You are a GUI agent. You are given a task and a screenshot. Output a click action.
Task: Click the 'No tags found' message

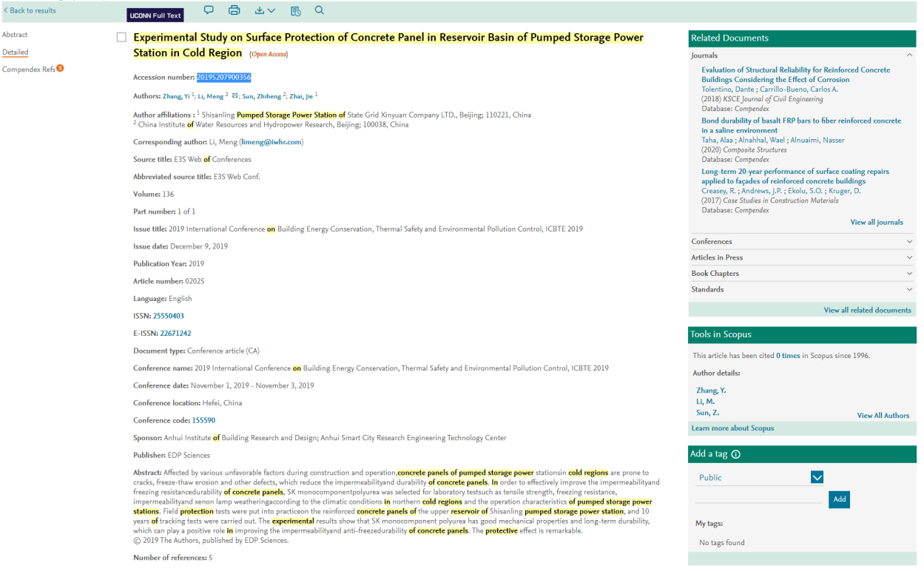722,543
